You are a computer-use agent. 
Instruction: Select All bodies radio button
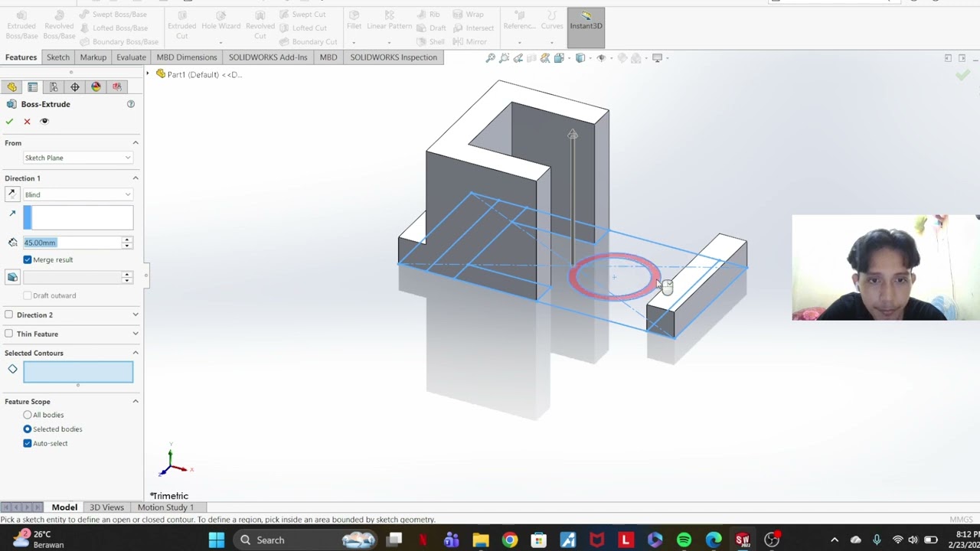pyautogui.click(x=28, y=415)
